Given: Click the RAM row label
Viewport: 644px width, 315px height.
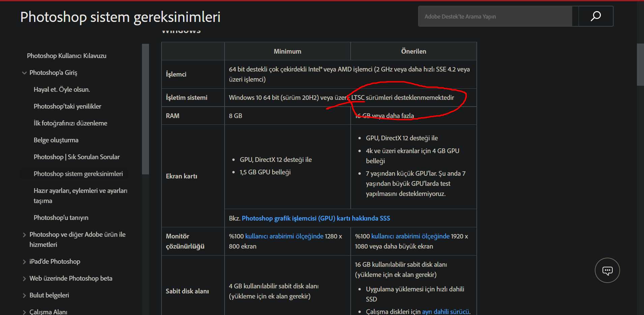Looking at the screenshot, I should [173, 116].
